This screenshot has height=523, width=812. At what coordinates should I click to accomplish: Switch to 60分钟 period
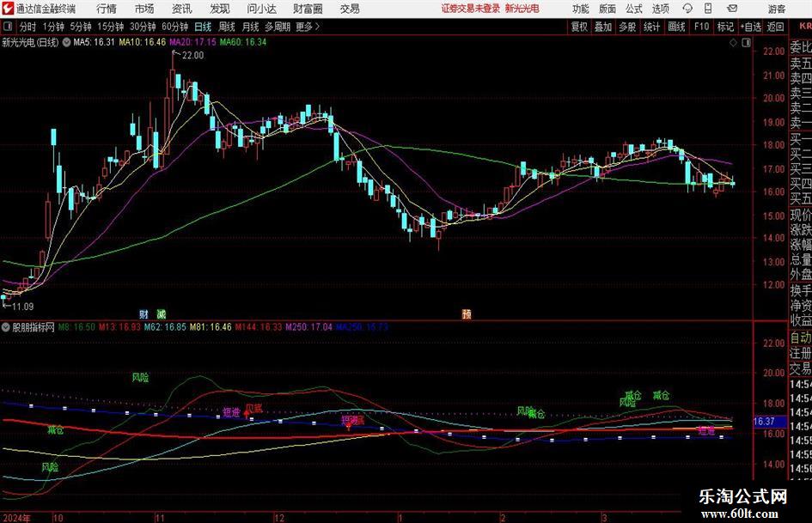pyautogui.click(x=175, y=27)
